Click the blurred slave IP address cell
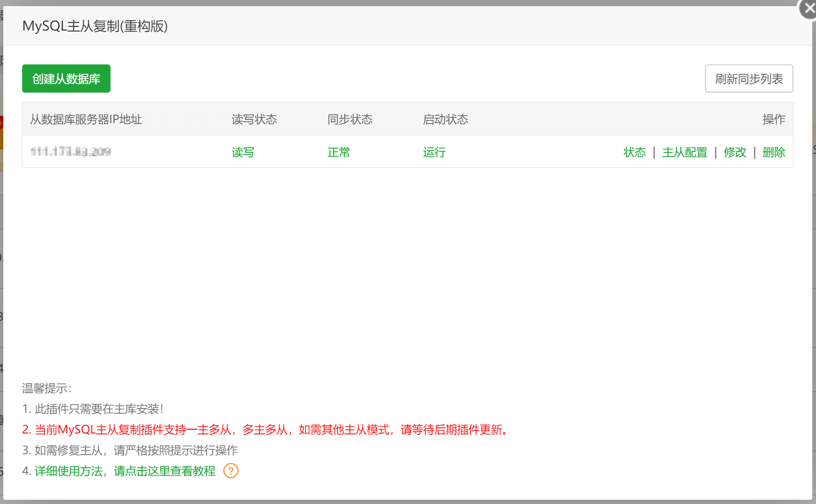 [71, 151]
